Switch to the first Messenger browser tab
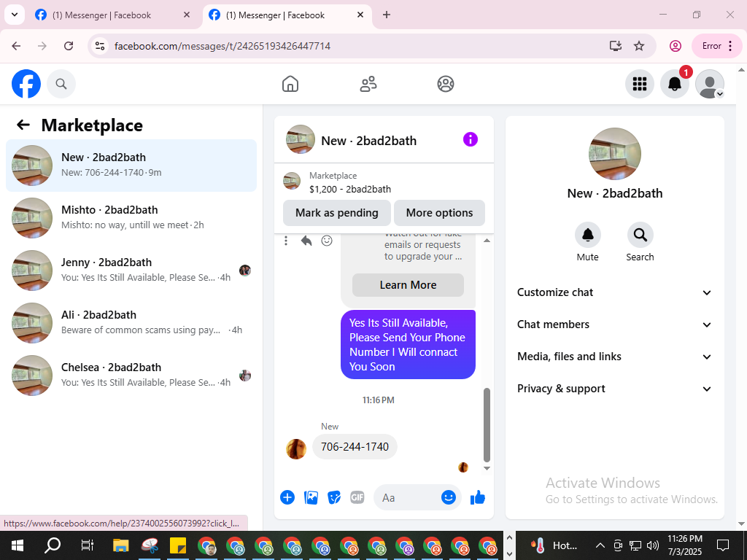Screen dimensions: 747x560 (x=113, y=15)
